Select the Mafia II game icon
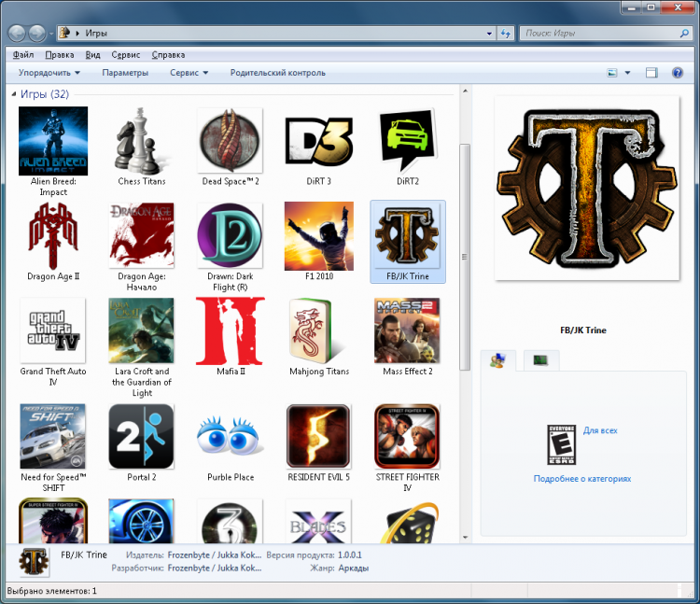Viewport: 700px width, 604px height. pos(230,330)
